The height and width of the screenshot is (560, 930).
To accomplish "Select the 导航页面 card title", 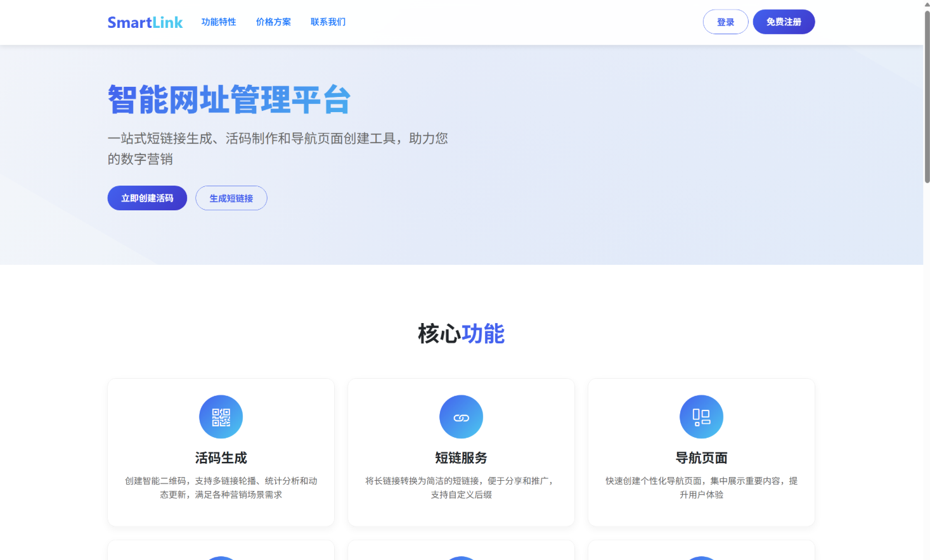I will pos(701,458).
